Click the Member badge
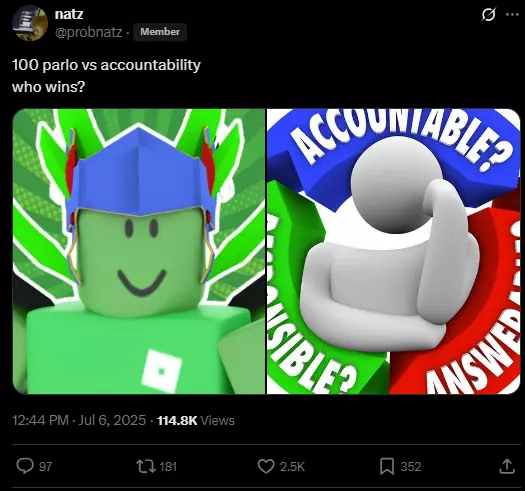 [160, 32]
